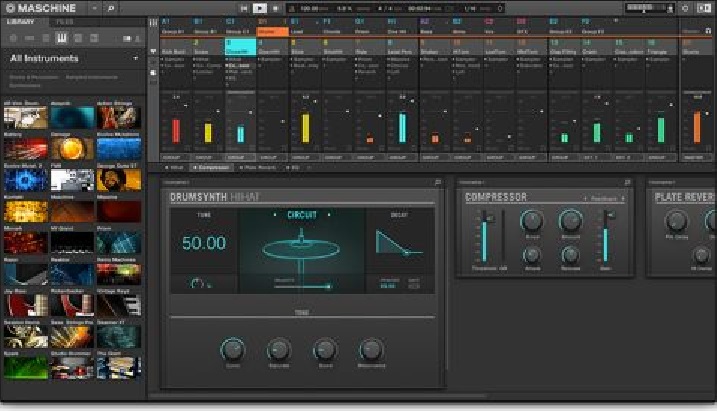Select the Effects browser type icon

[78, 38]
